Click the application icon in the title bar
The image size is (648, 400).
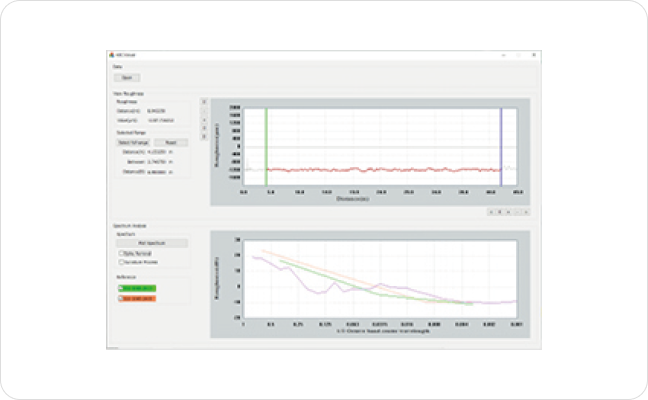point(112,53)
